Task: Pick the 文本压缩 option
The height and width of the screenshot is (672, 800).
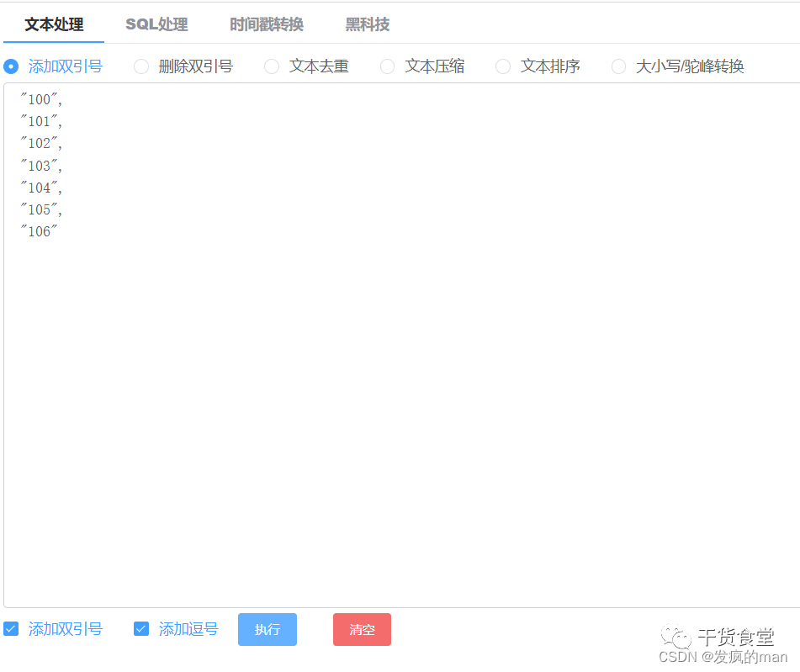Action: 387,66
